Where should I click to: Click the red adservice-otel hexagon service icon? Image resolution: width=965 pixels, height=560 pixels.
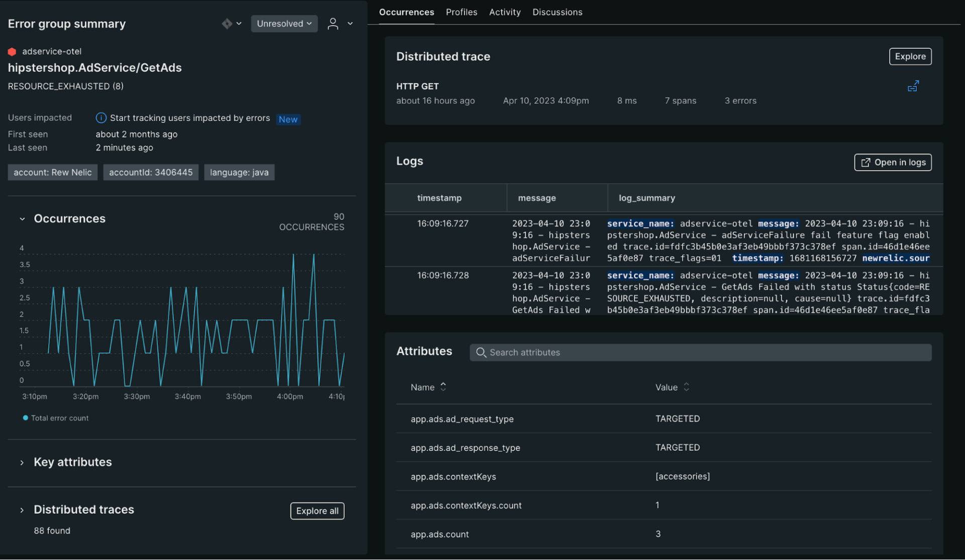point(12,51)
